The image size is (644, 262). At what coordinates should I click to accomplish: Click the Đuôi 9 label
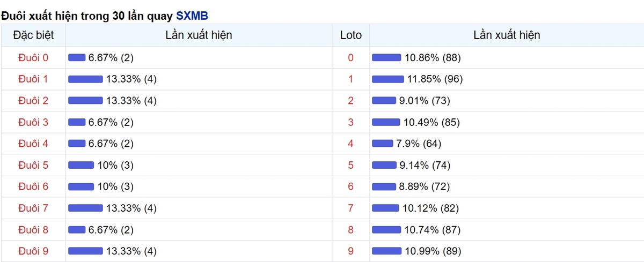tap(33, 251)
